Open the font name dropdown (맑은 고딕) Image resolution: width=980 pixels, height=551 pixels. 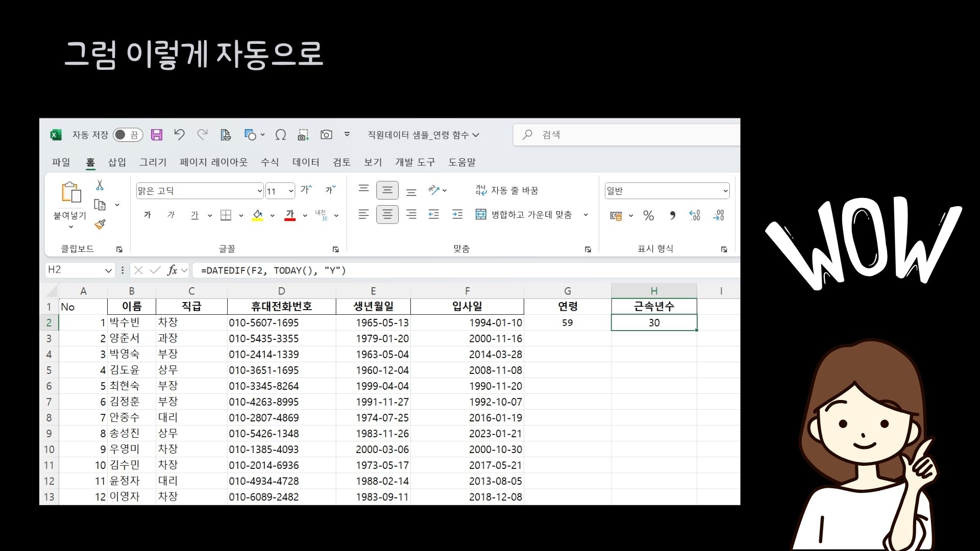[x=259, y=191]
